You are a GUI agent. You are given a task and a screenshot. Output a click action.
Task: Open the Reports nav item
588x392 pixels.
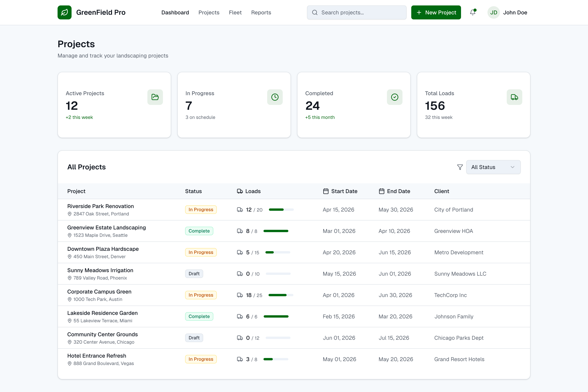pyautogui.click(x=261, y=12)
